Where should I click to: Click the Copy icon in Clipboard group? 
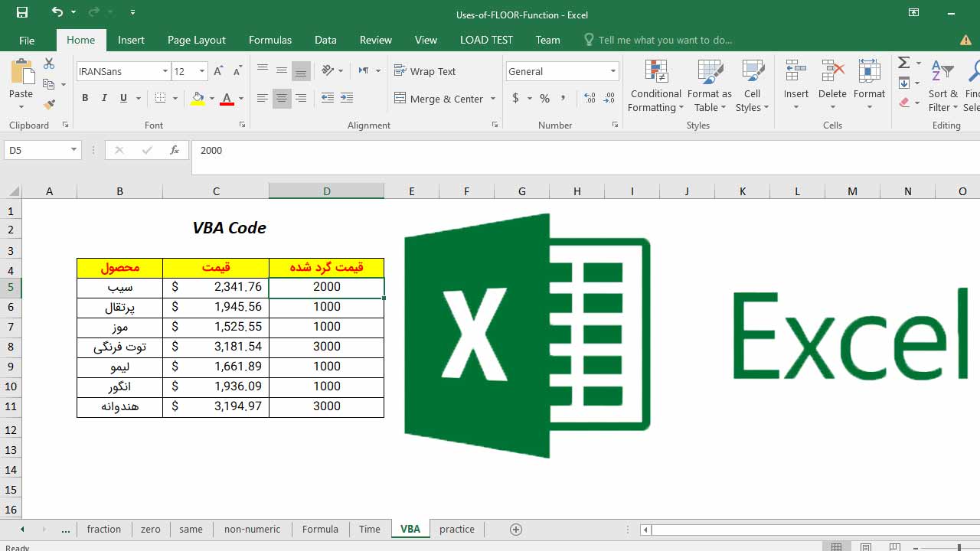(x=49, y=84)
